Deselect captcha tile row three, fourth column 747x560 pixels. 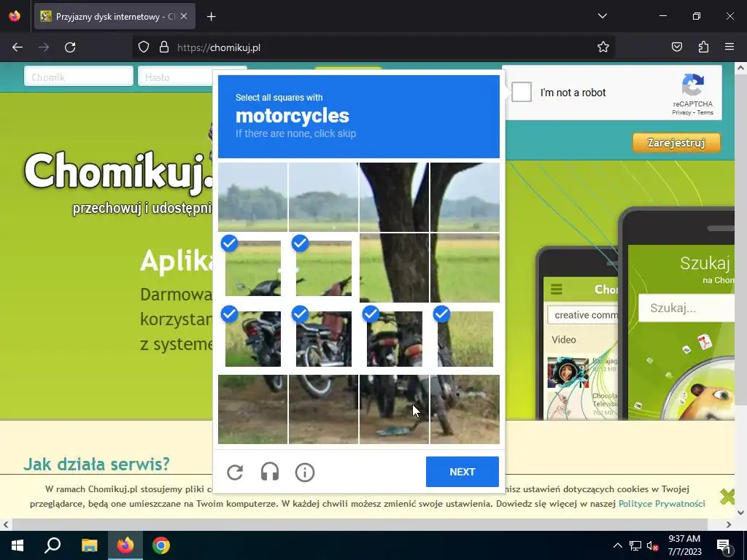(465, 338)
